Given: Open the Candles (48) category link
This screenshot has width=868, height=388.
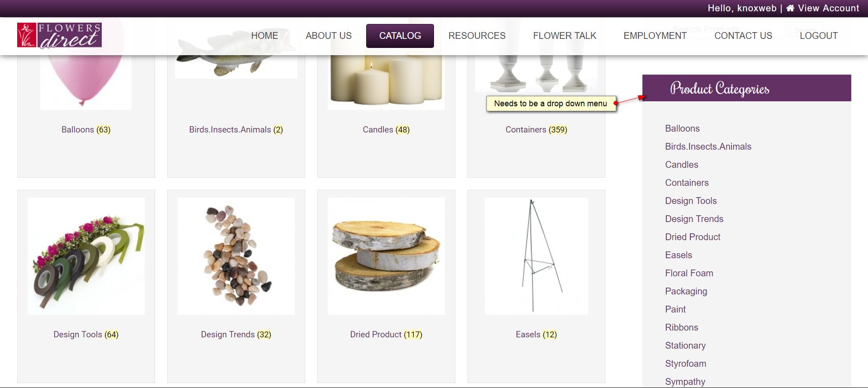Looking at the screenshot, I should pos(386,130).
